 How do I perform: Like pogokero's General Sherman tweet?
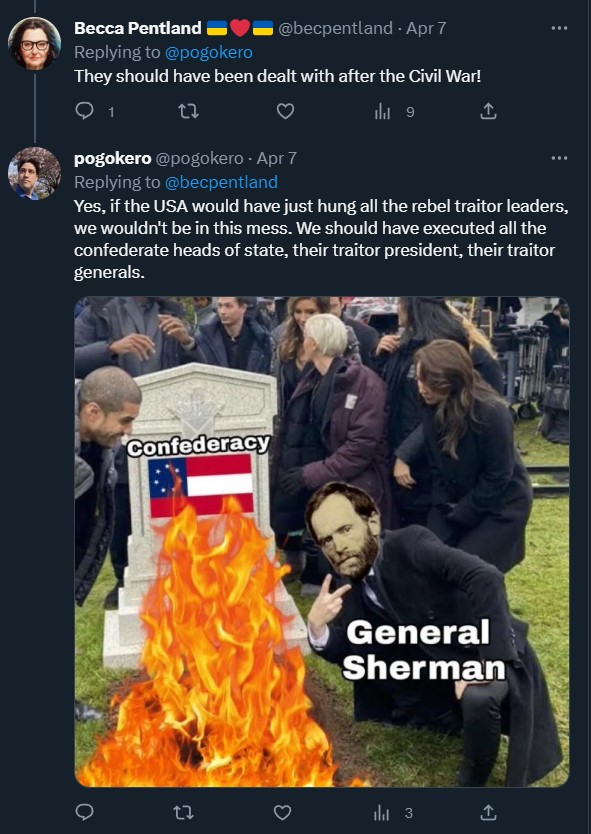click(282, 812)
